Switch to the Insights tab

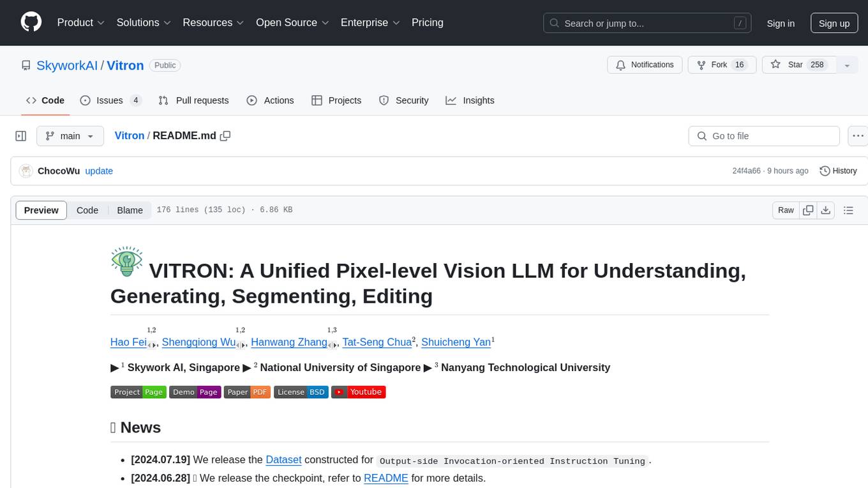[x=470, y=100]
